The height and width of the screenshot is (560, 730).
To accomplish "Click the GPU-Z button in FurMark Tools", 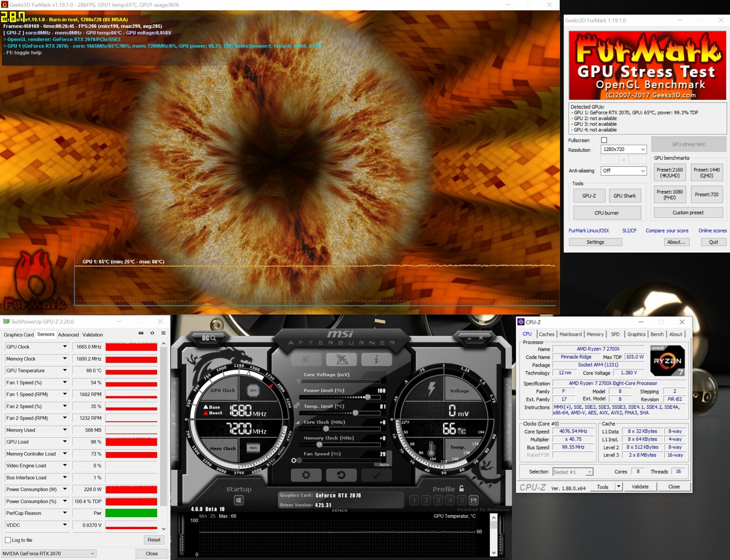I will pyautogui.click(x=589, y=196).
